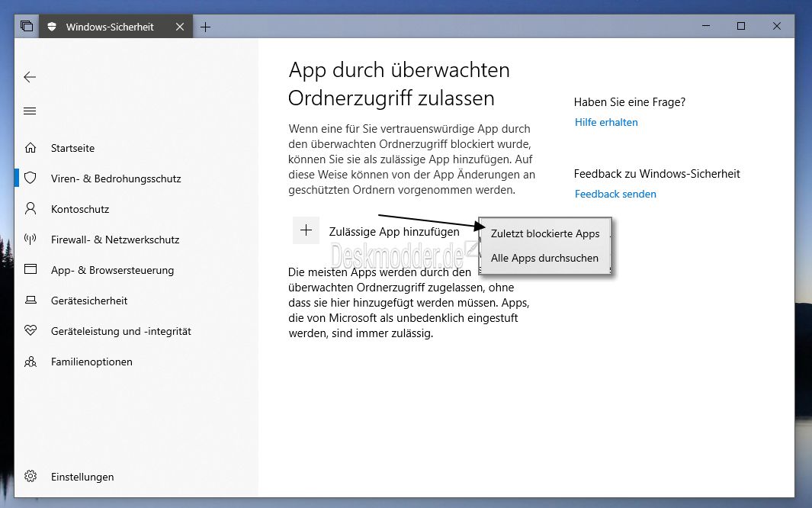Click the Startseite home icon
Image resolution: width=812 pixels, height=508 pixels.
coord(30,147)
